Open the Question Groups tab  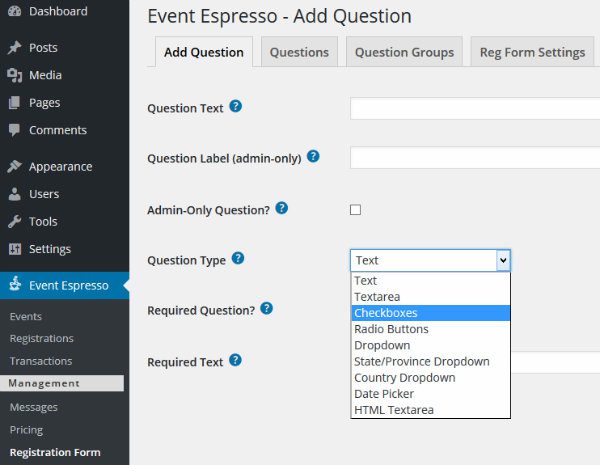click(404, 52)
